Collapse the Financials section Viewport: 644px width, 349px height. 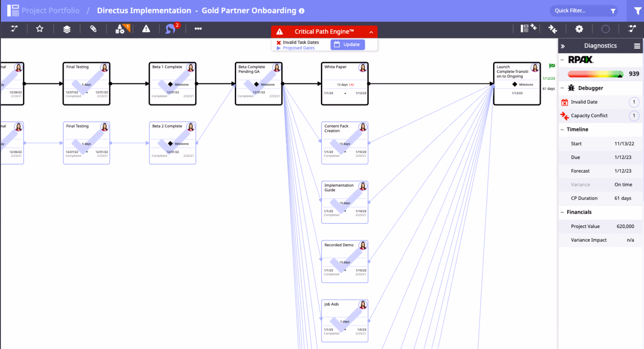point(562,212)
